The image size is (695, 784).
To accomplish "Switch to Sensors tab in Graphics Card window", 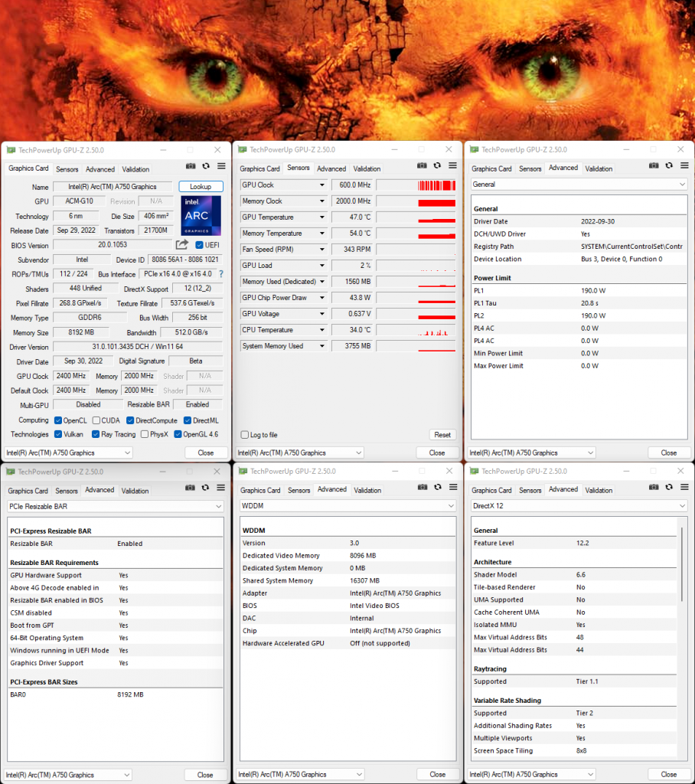I will point(67,169).
